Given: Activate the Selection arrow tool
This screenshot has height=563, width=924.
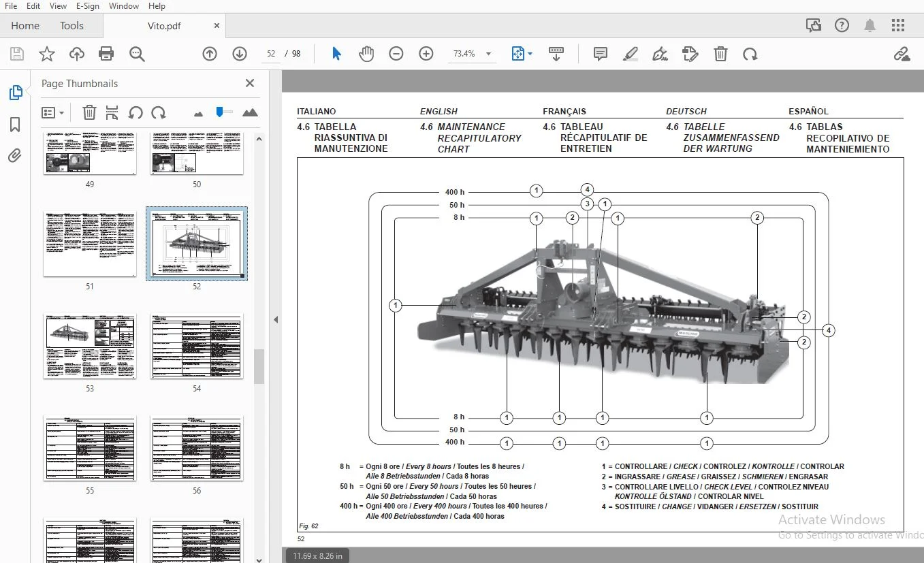Looking at the screenshot, I should pyautogui.click(x=336, y=54).
